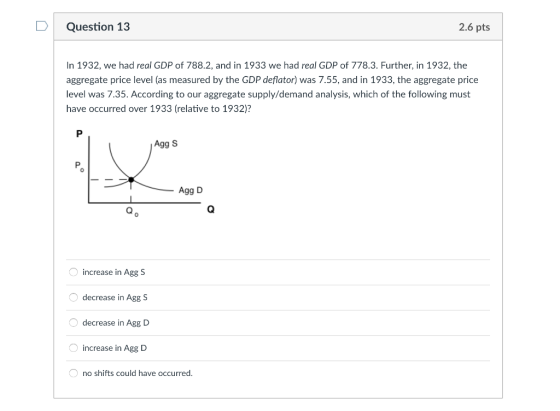This screenshot has height=411, width=560.
Task: Click the Agg S curve label
Action: pos(166,144)
